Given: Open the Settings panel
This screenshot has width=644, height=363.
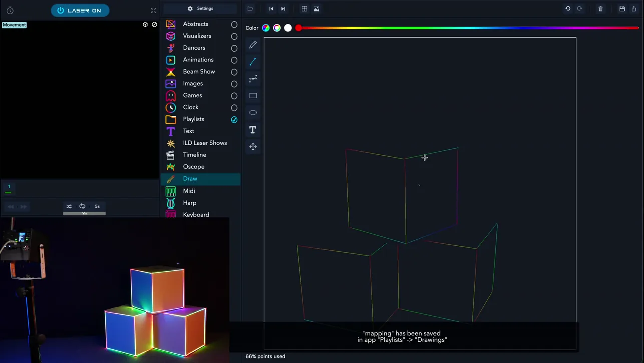Looking at the screenshot, I should coord(200,9).
